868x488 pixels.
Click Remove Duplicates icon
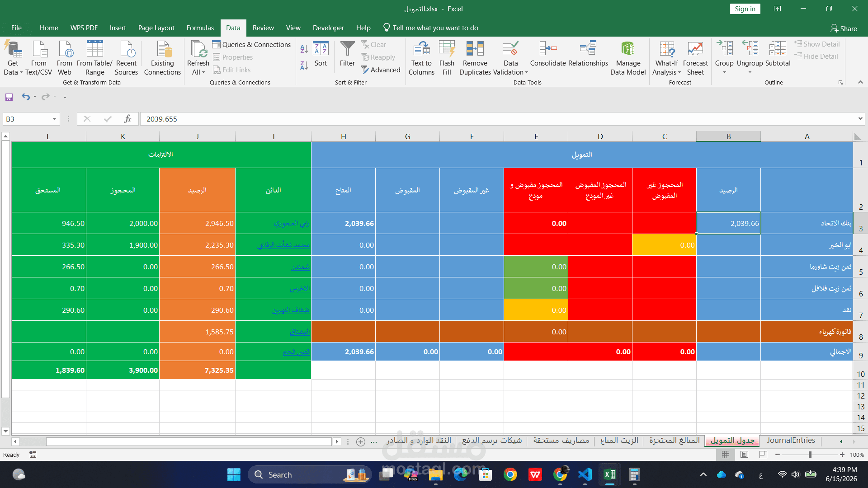(475, 49)
